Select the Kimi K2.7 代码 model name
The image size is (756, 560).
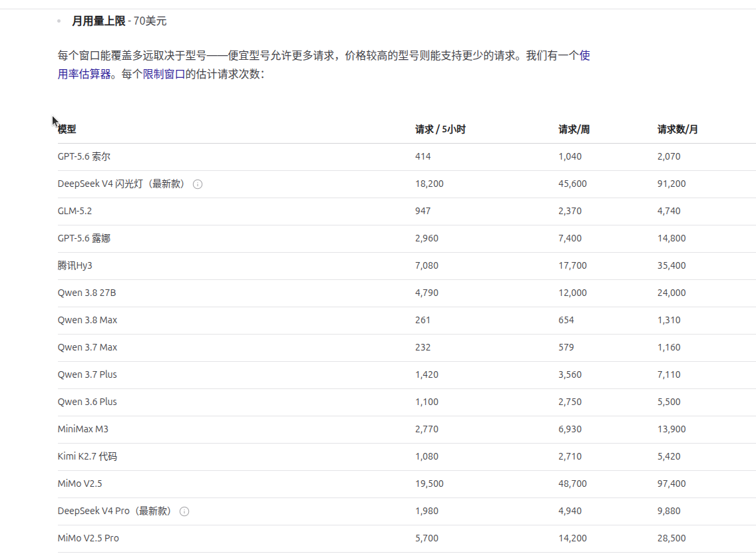point(87,456)
